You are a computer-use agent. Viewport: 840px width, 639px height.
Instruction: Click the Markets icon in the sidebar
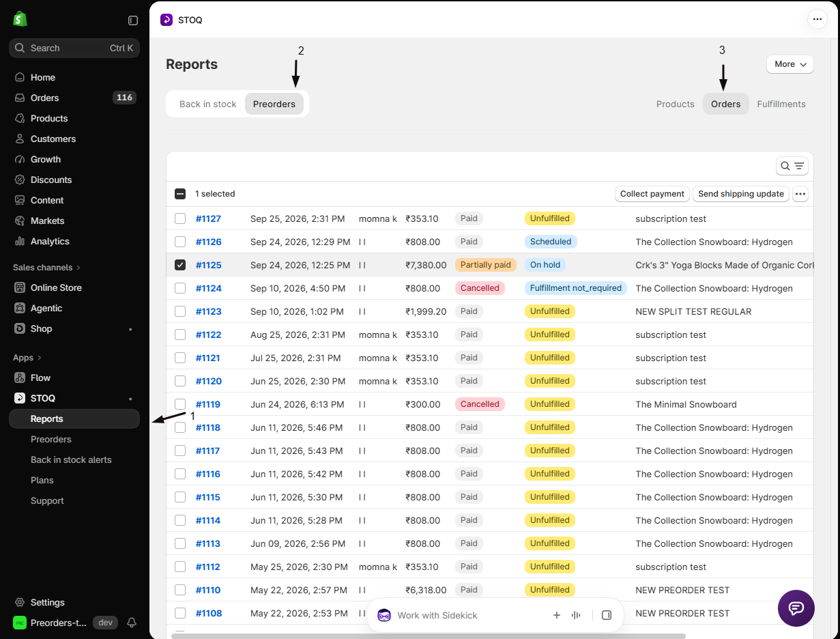coord(20,221)
